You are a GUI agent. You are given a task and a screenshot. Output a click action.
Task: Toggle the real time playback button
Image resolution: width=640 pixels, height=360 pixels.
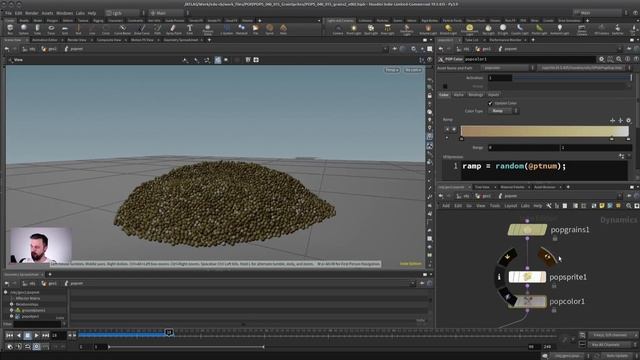36,347
